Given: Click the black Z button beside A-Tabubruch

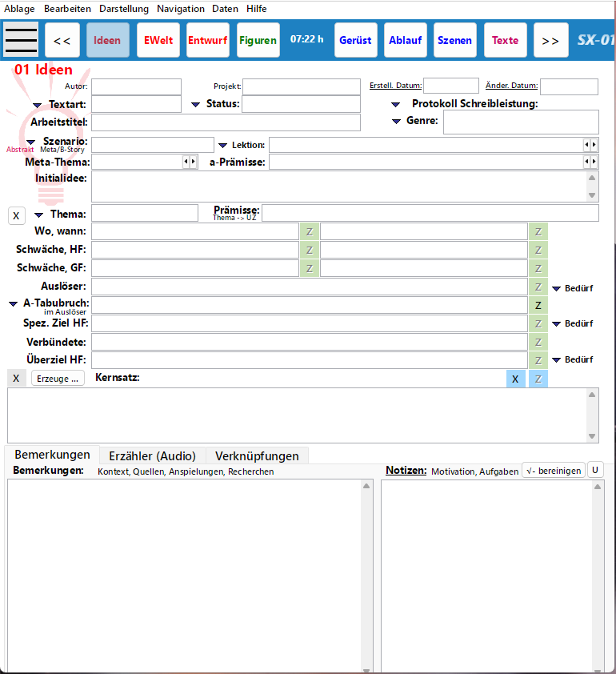Looking at the screenshot, I should (538, 306).
